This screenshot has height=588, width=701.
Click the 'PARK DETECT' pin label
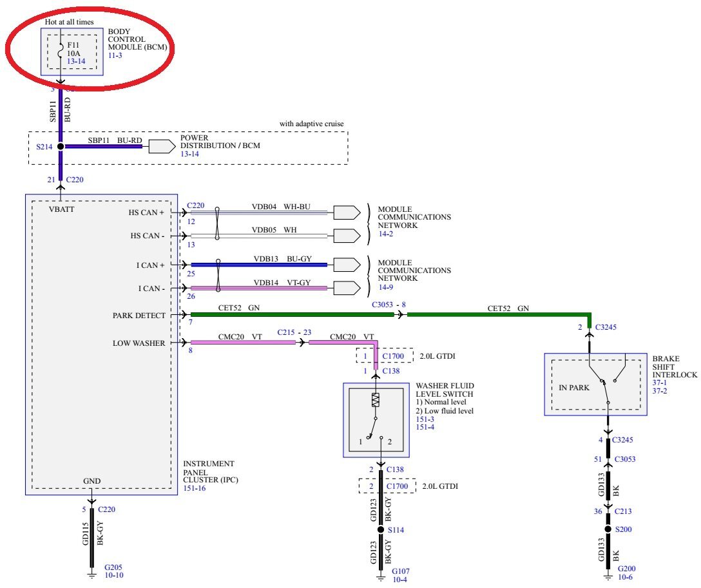139,316
